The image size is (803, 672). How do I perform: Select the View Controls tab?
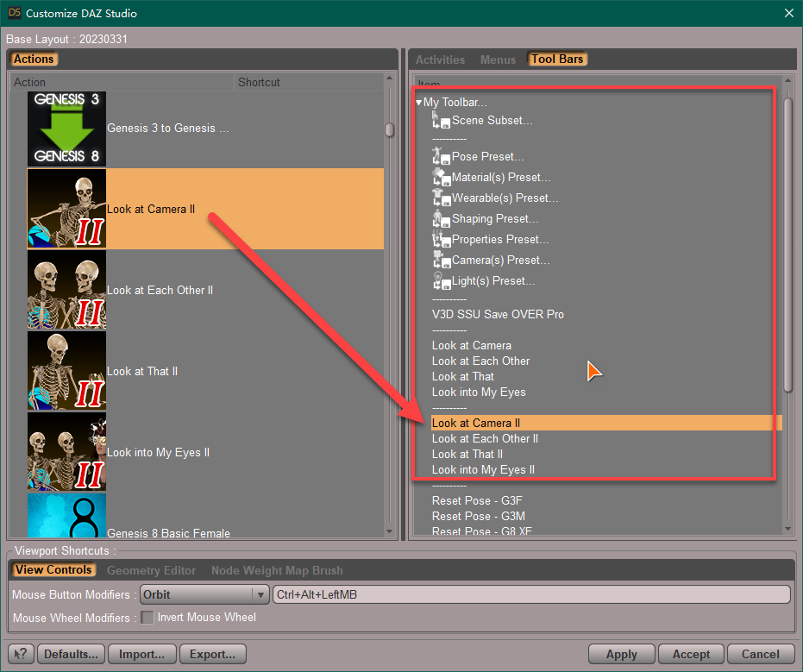point(53,569)
